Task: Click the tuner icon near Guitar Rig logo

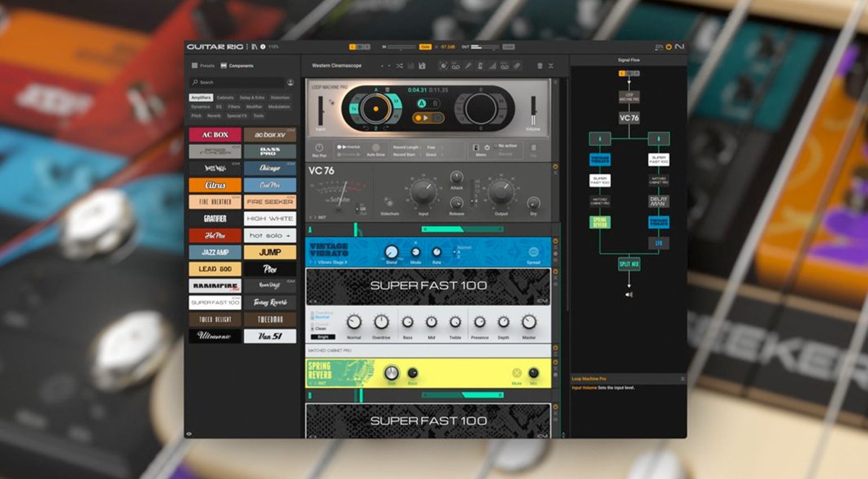Action: 255,46
